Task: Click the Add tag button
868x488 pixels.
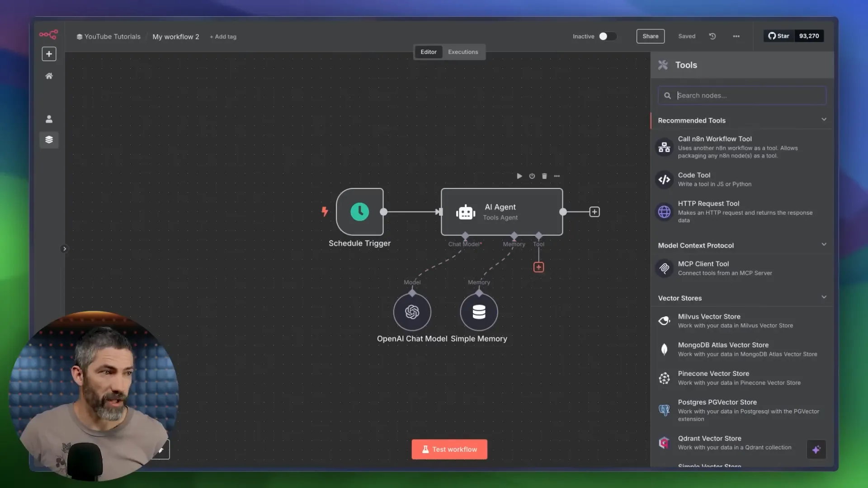Action: pyautogui.click(x=223, y=37)
